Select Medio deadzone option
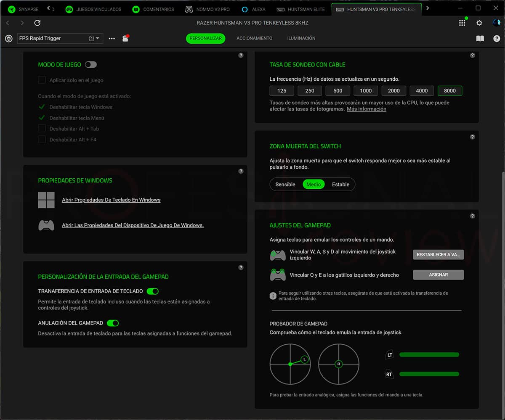 (314, 185)
